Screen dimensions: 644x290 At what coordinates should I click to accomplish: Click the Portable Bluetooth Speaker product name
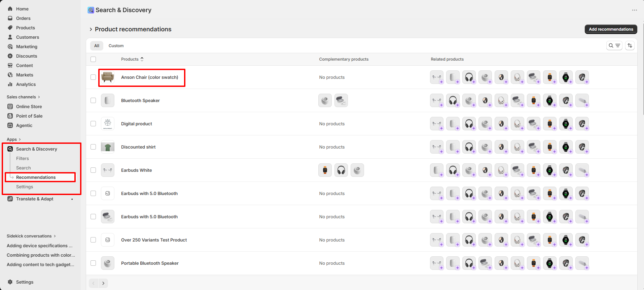tap(150, 263)
